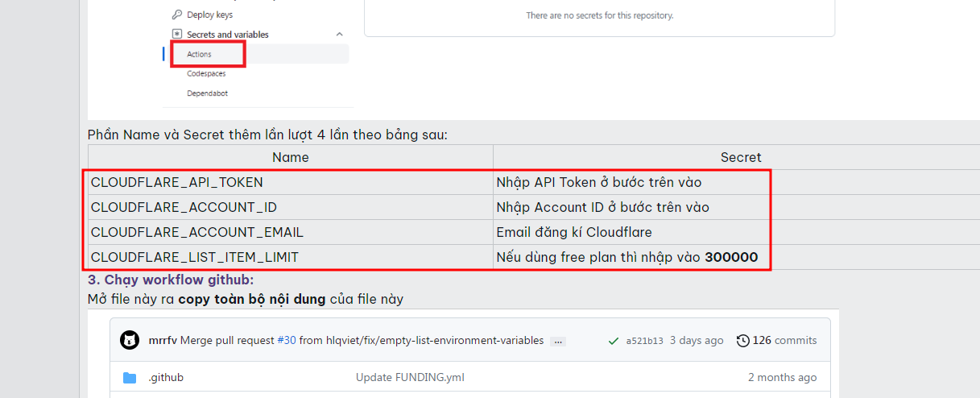This screenshot has height=398, width=980.
Task: Click '2 months ago' timestamp
Action: (x=782, y=378)
